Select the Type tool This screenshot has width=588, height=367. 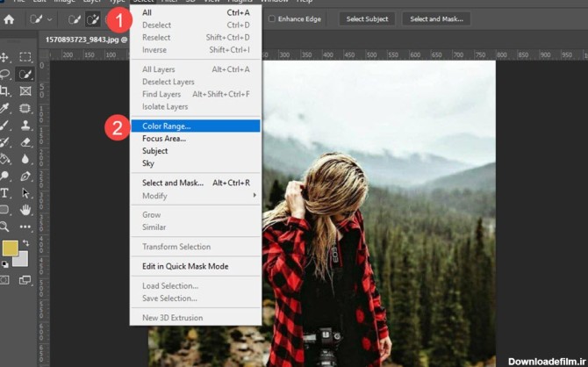tap(4, 193)
